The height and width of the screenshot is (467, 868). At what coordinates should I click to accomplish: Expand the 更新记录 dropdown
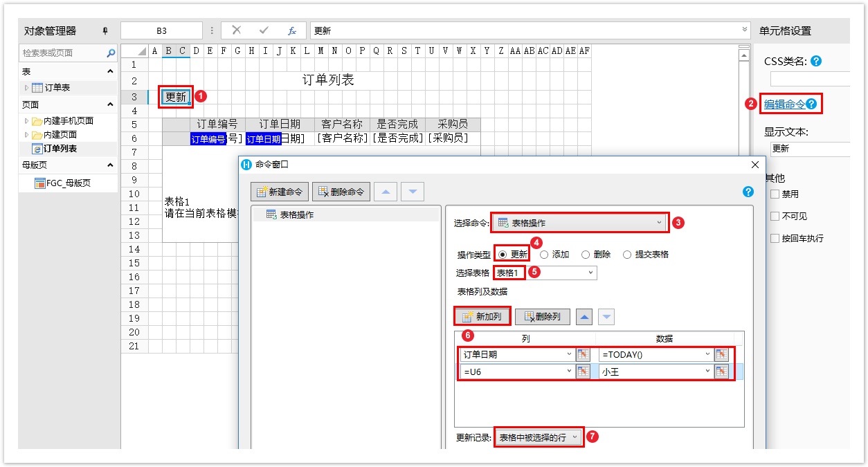pos(539,438)
